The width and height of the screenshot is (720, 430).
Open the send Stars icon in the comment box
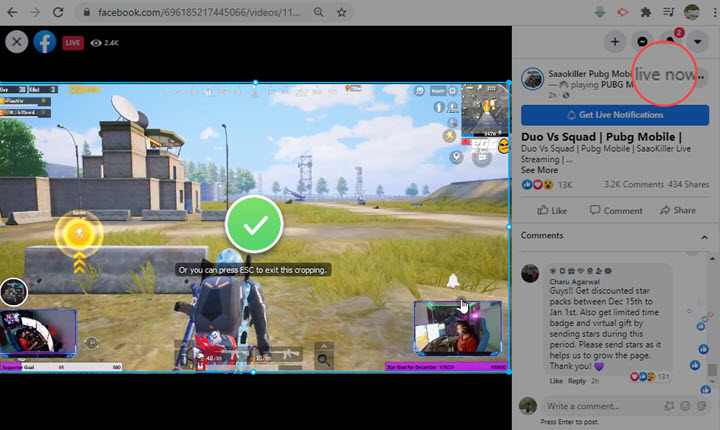point(669,406)
